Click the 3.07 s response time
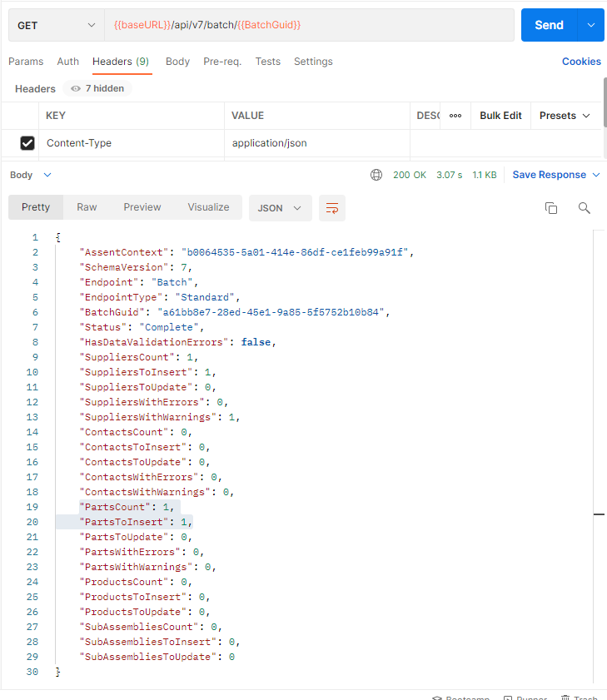This screenshot has width=607, height=700. [x=450, y=175]
